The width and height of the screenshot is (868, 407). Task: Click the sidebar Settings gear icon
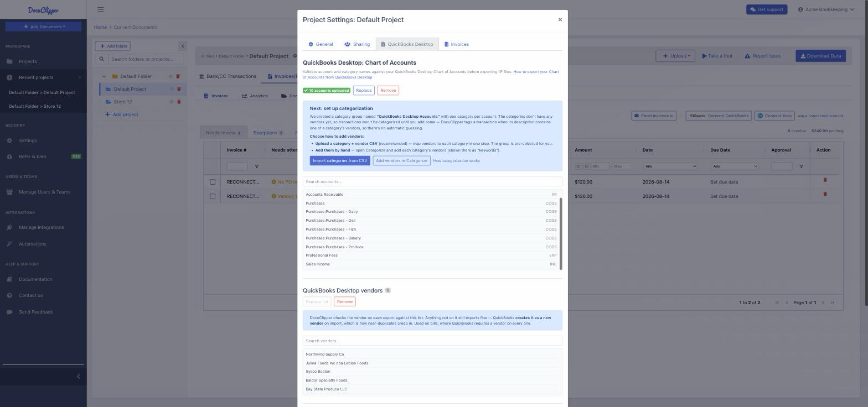click(x=9, y=140)
